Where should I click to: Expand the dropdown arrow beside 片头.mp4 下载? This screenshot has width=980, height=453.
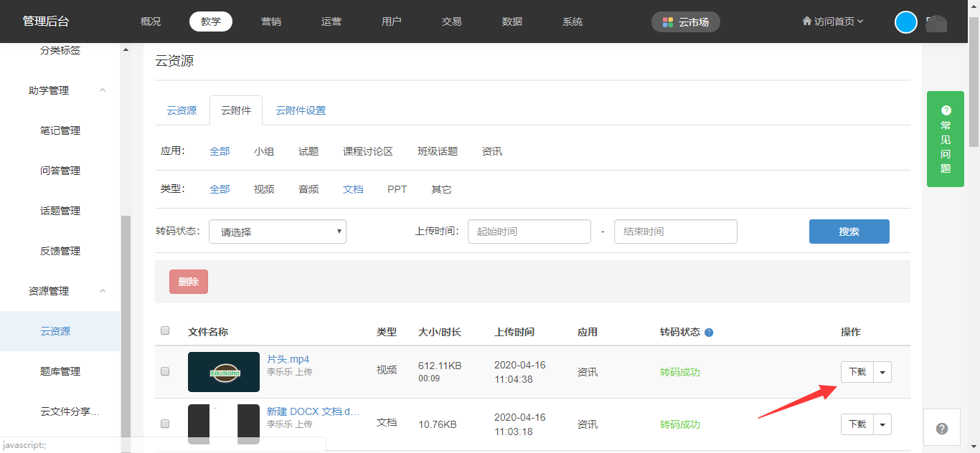(x=882, y=372)
